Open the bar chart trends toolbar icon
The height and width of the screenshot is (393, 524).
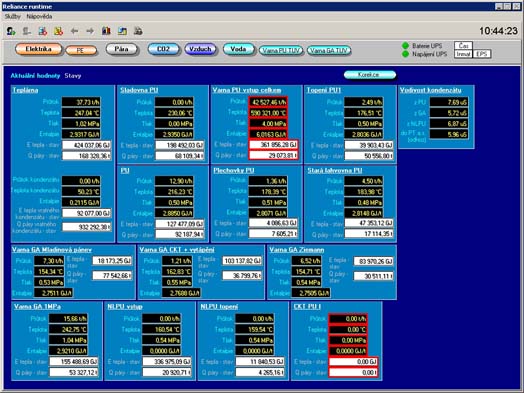(x=106, y=31)
